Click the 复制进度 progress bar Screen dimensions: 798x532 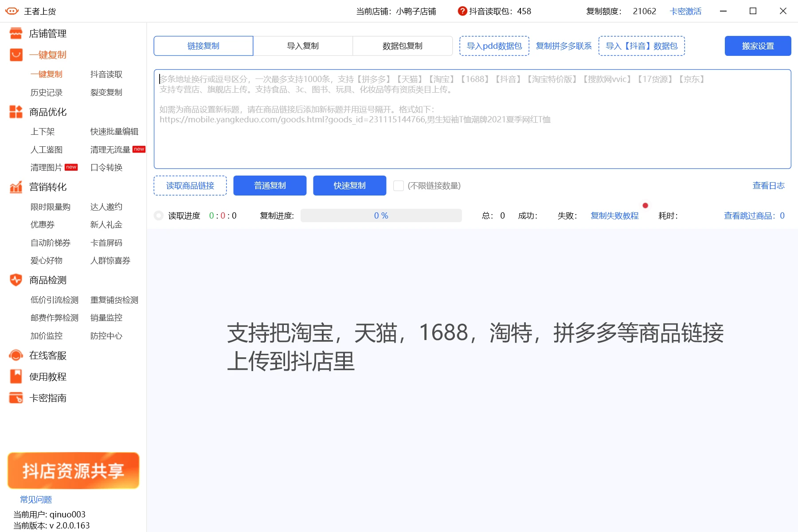(381, 216)
